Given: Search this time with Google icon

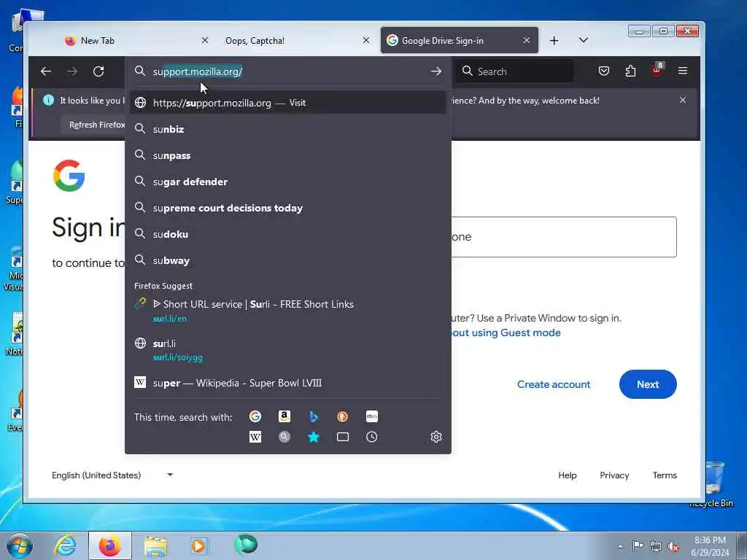Looking at the screenshot, I should point(255,416).
